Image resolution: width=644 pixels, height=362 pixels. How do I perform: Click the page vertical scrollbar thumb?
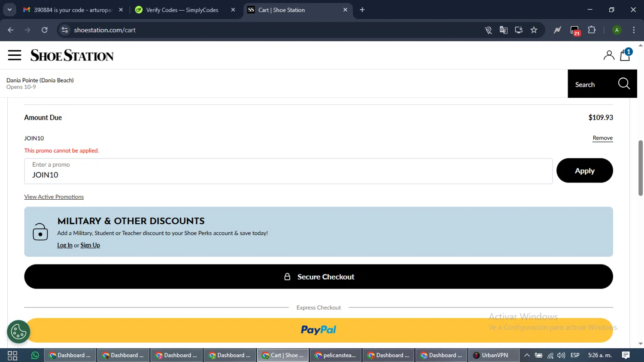[641, 168]
